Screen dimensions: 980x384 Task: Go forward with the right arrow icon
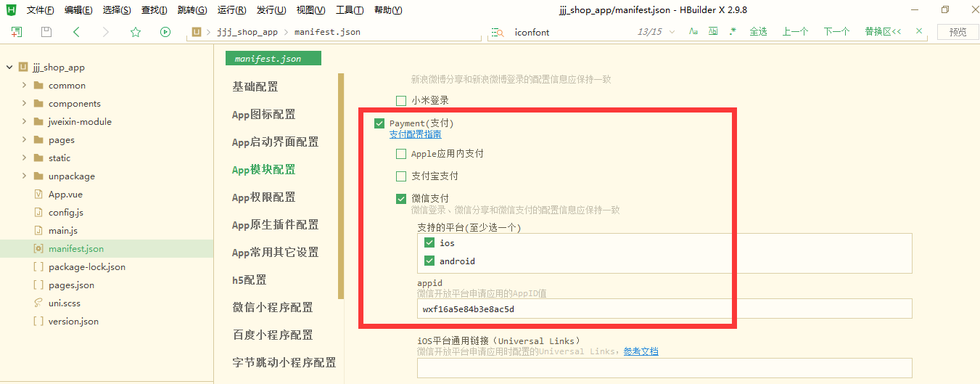(x=106, y=32)
